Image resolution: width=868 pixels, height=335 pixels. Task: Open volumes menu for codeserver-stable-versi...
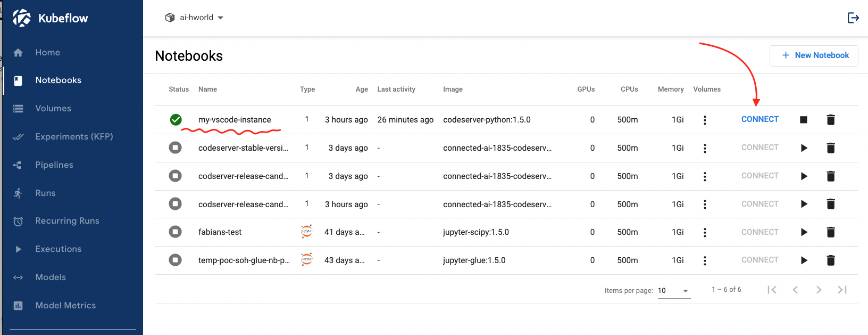705,148
